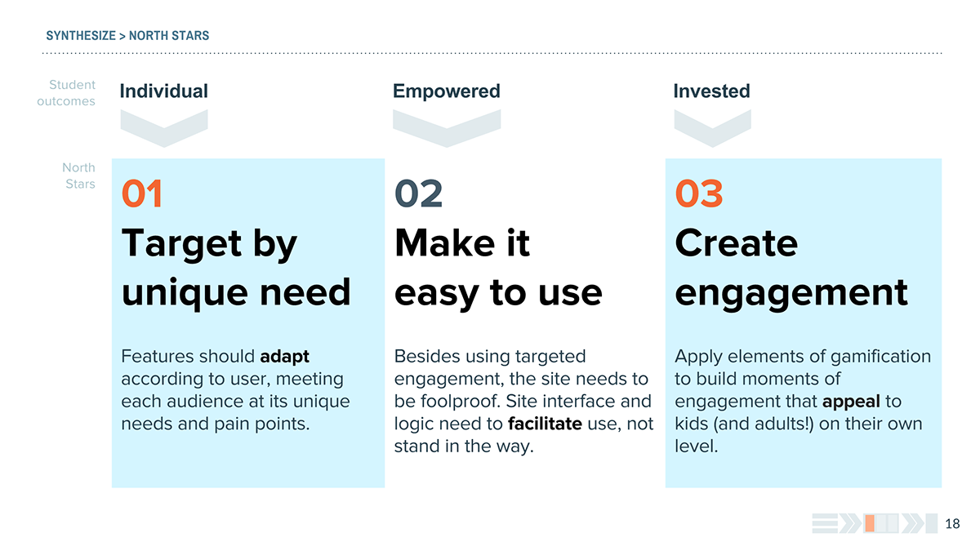Click the Individual outcome heading
Viewport: 980px width, 551px height.
point(163,91)
